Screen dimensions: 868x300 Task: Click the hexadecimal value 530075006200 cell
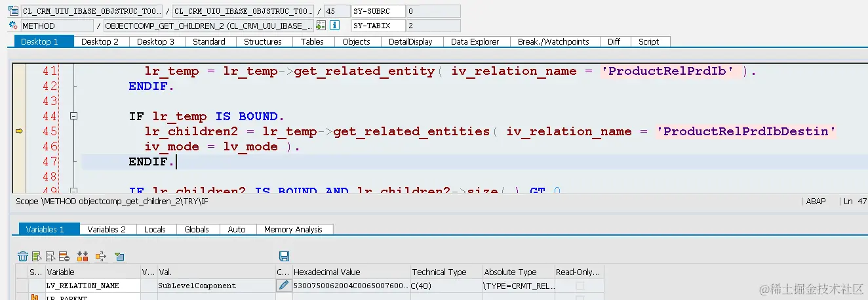point(351,286)
